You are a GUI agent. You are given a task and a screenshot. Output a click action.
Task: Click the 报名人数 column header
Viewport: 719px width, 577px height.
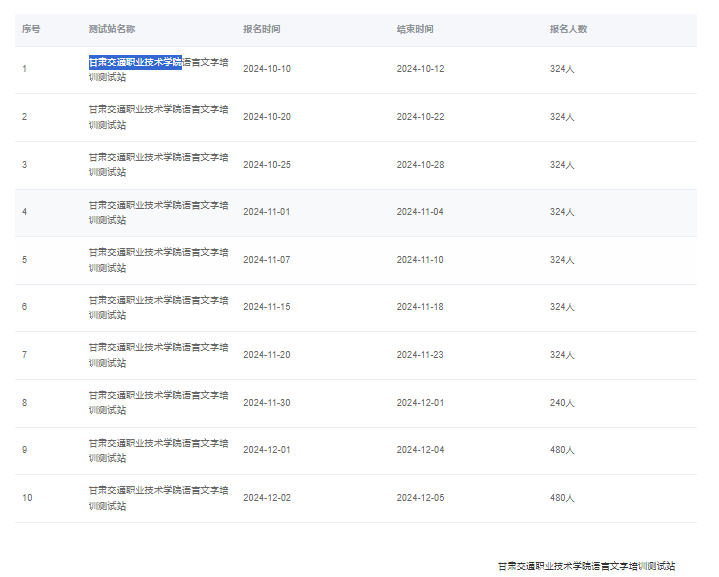click(x=568, y=29)
